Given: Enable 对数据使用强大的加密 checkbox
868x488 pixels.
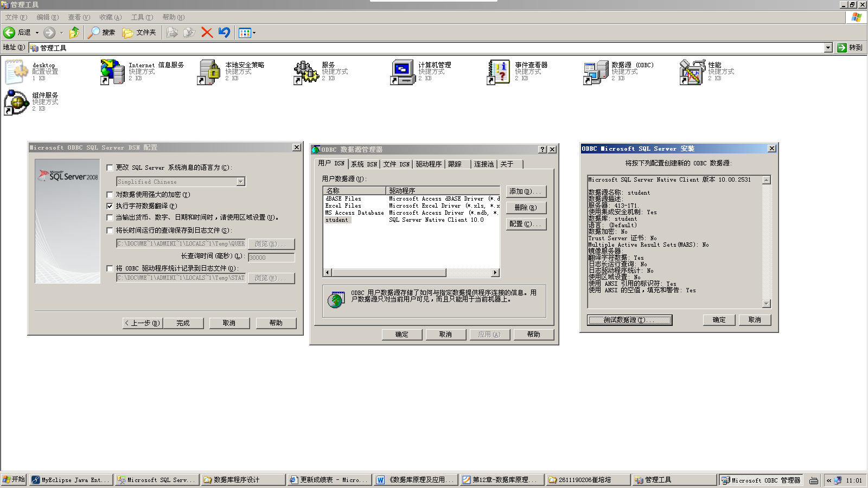Looking at the screenshot, I should [110, 195].
